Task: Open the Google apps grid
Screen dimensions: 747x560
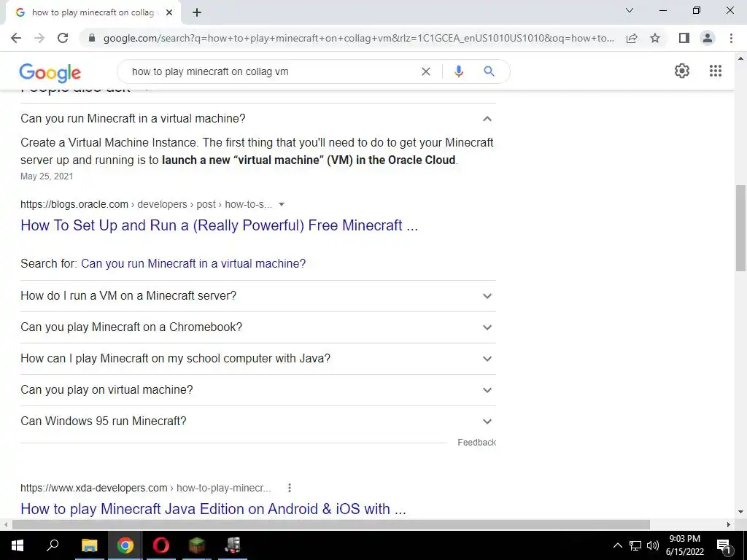Action: [716, 71]
